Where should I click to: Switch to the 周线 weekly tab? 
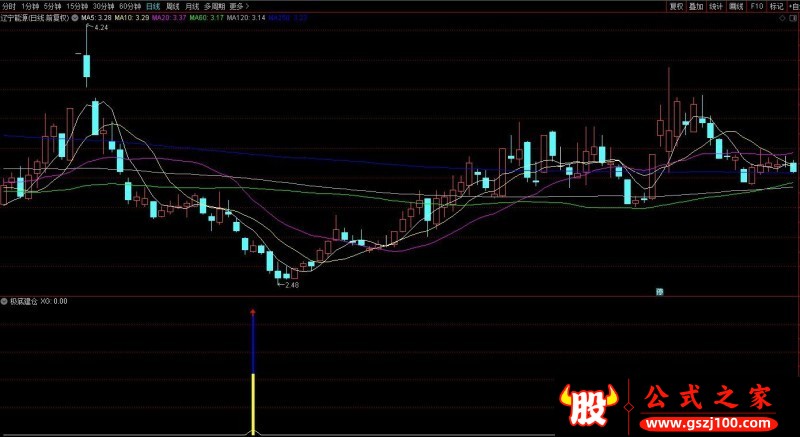173,6
